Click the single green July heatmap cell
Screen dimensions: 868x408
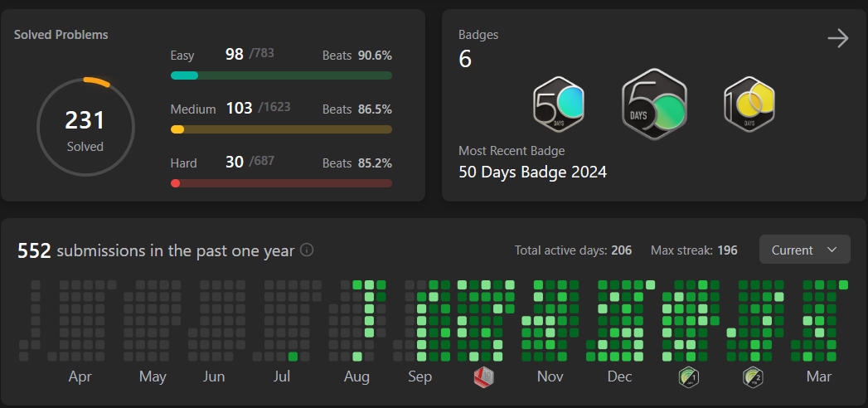pos(293,357)
